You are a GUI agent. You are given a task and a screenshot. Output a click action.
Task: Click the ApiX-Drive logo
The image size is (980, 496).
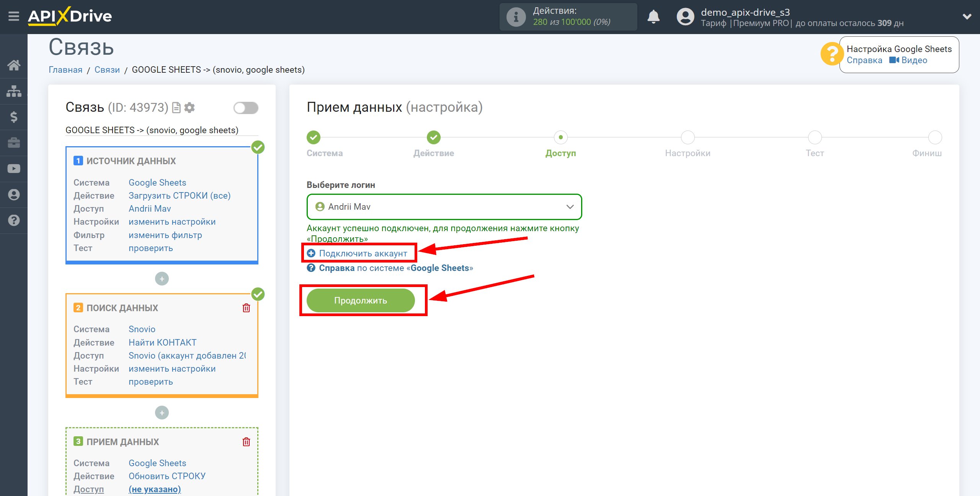coord(70,16)
